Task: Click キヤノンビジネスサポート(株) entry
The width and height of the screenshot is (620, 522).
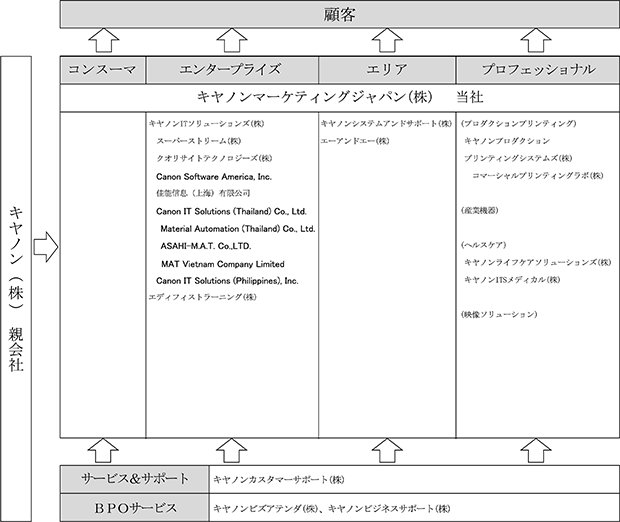Action: pyautogui.click(x=389, y=509)
